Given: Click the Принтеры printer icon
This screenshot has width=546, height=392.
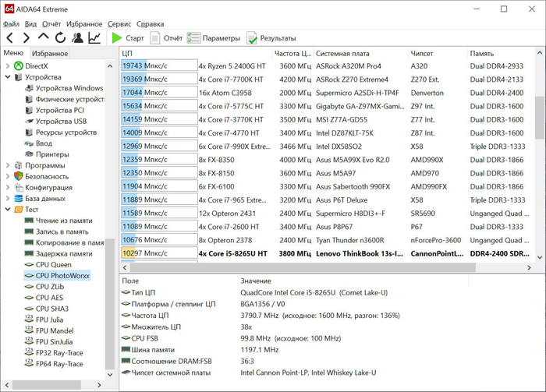Looking at the screenshot, I should [x=30, y=154].
